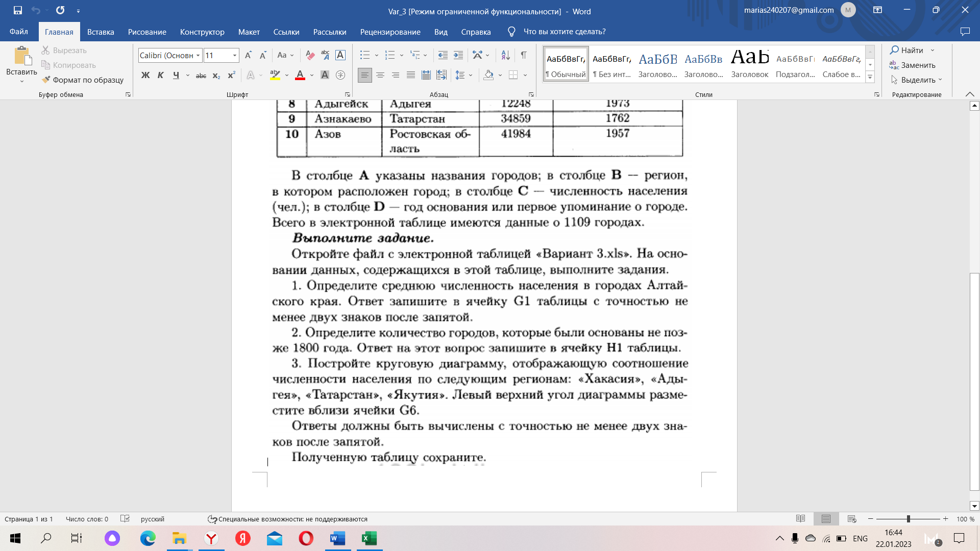The width and height of the screenshot is (980, 551).
Task: Expand the styles gallery
Action: pos(870,78)
